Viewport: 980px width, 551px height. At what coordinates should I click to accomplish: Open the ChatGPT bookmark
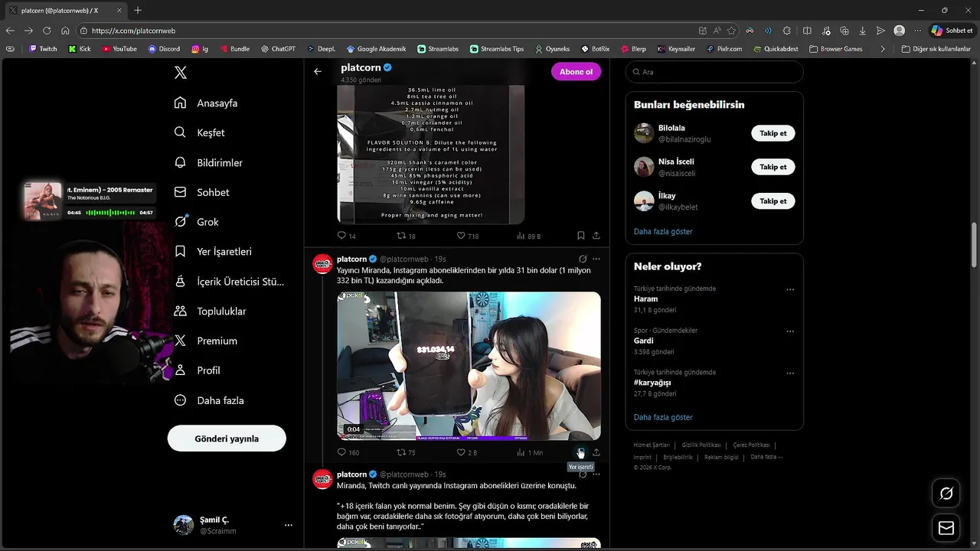click(x=277, y=49)
